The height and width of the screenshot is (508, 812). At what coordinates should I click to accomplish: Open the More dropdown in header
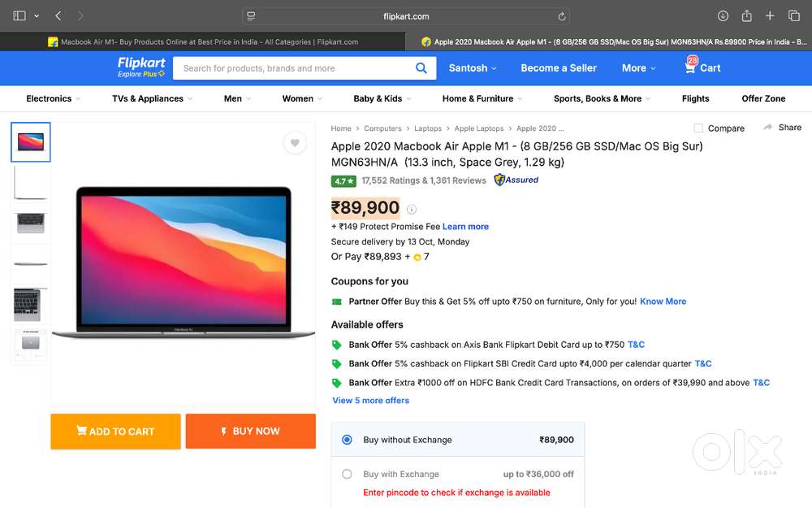(x=638, y=68)
